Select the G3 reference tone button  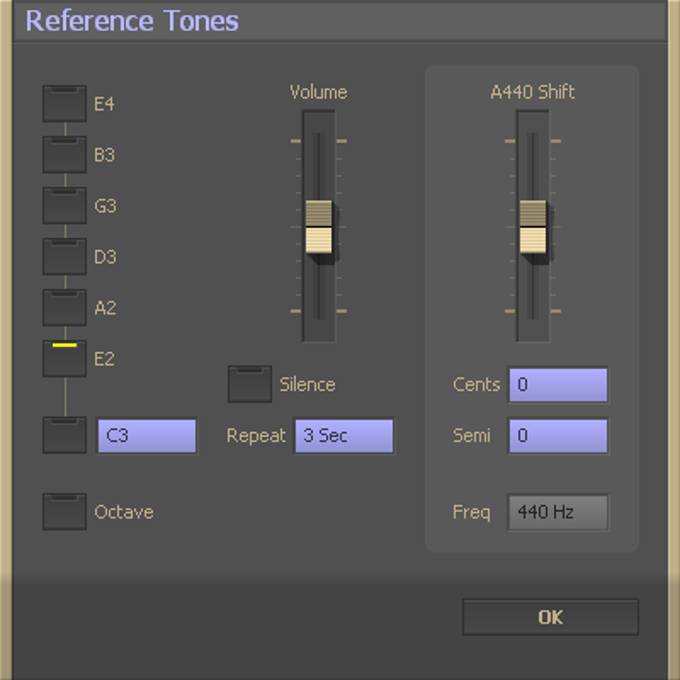click(64, 206)
